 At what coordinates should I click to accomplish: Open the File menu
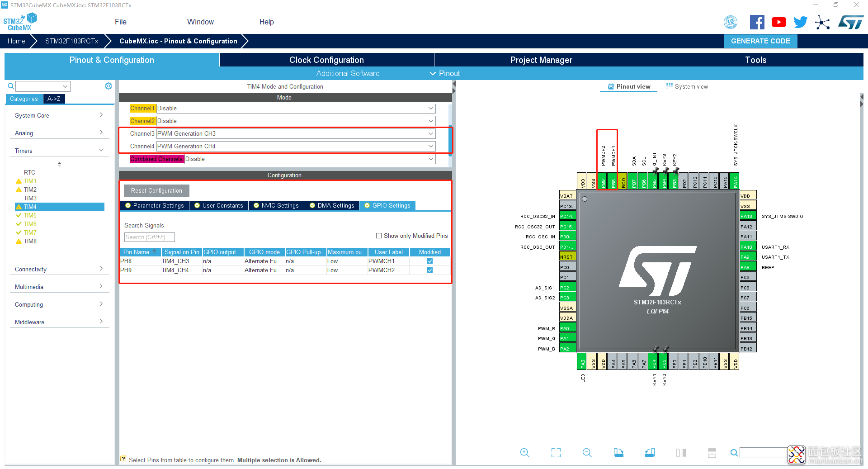[121, 22]
